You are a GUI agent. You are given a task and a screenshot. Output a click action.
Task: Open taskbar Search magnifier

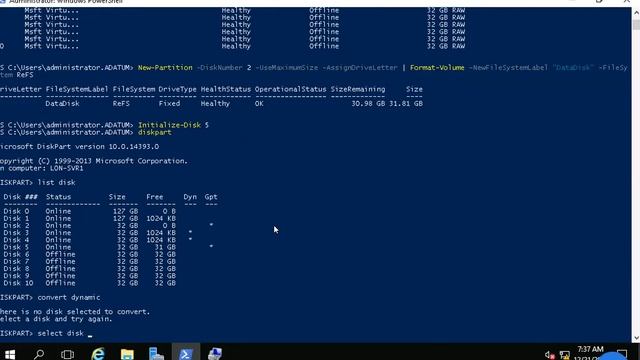point(39,353)
